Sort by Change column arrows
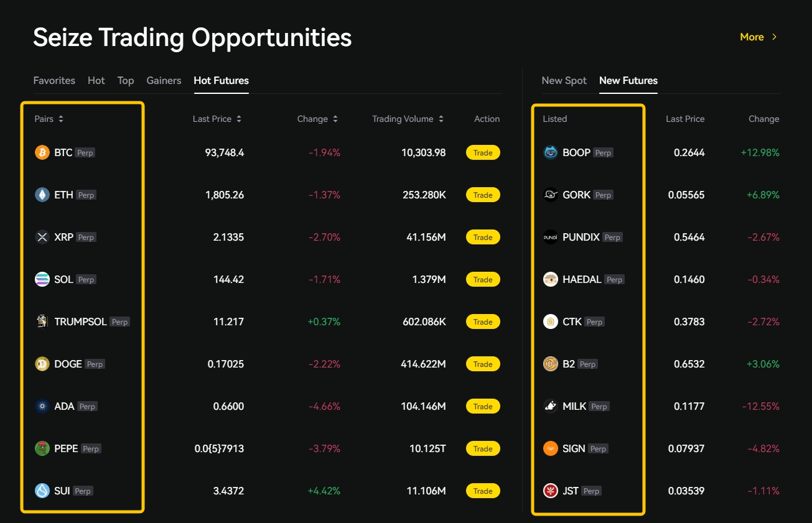The image size is (812, 523). (335, 119)
